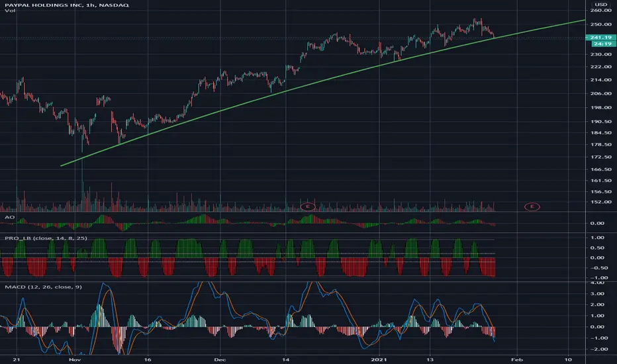Screen dimensions: 617x364
Task: Select the AO indicator label
Action: tap(10, 217)
